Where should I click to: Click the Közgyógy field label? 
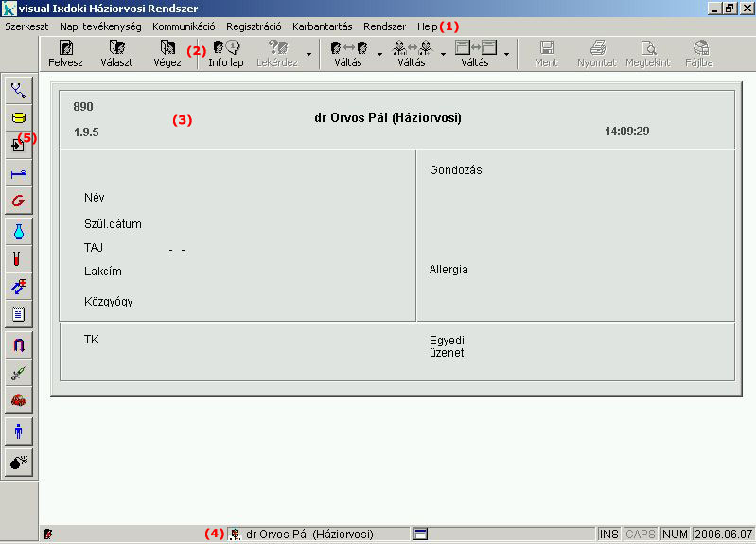pyautogui.click(x=109, y=302)
